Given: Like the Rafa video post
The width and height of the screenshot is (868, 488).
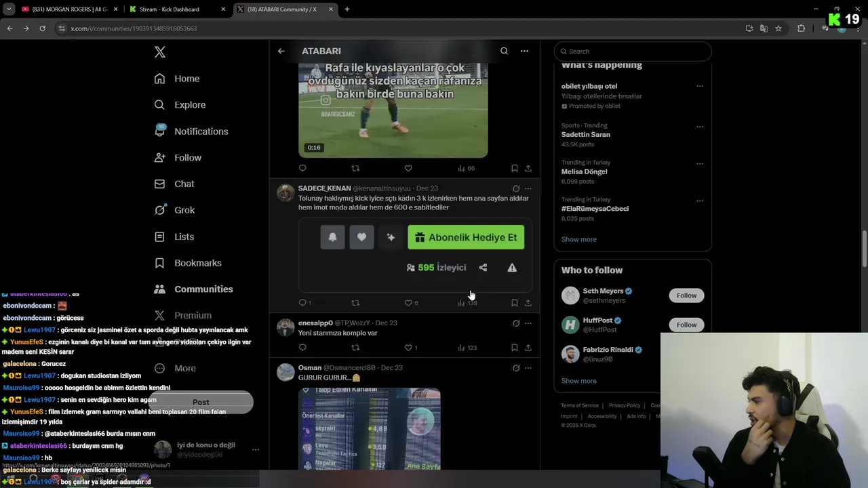Looking at the screenshot, I should [408, 168].
